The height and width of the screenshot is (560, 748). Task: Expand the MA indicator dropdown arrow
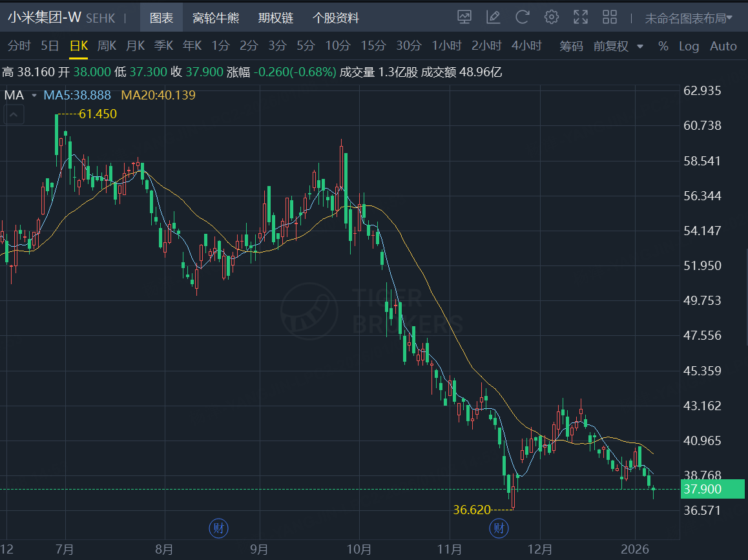(34, 96)
